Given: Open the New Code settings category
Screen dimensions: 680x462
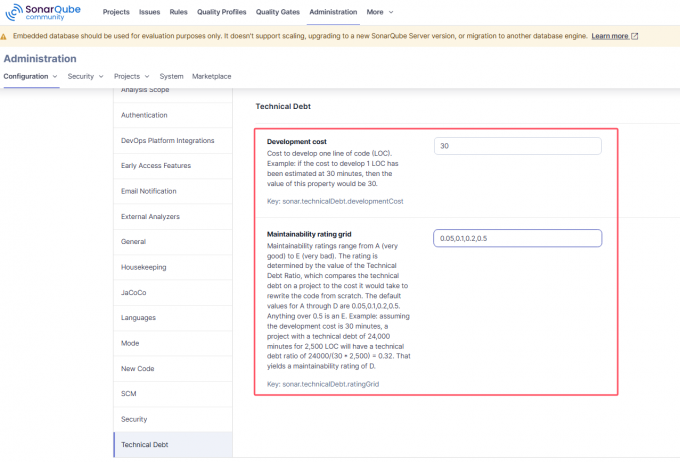Looking at the screenshot, I should [138, 369].
